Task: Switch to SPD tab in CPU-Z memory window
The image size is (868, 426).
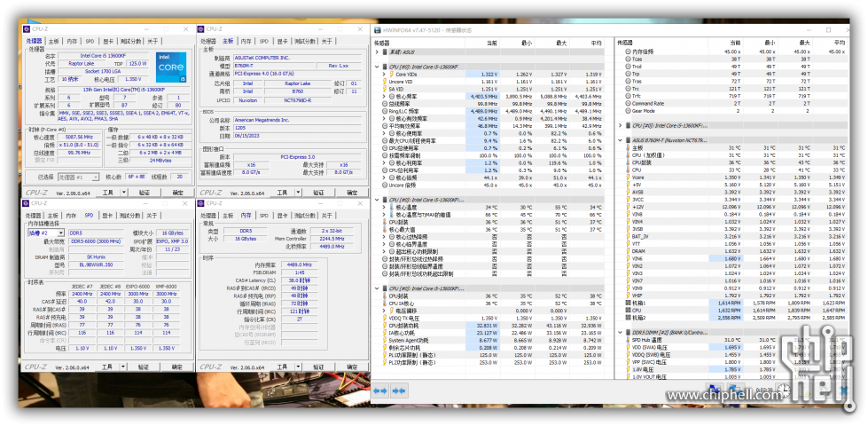Action: [263, 216]
